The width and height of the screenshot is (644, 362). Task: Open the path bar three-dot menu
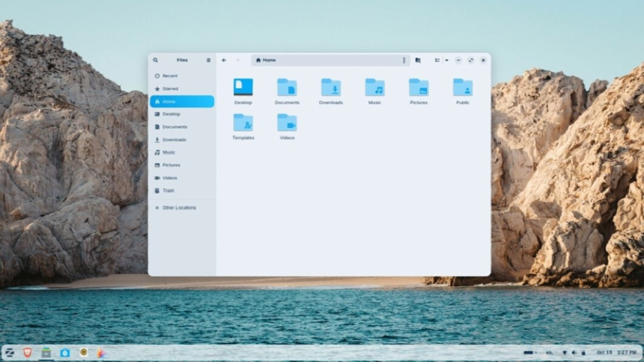pyautogui.click(x=404, y=60)
